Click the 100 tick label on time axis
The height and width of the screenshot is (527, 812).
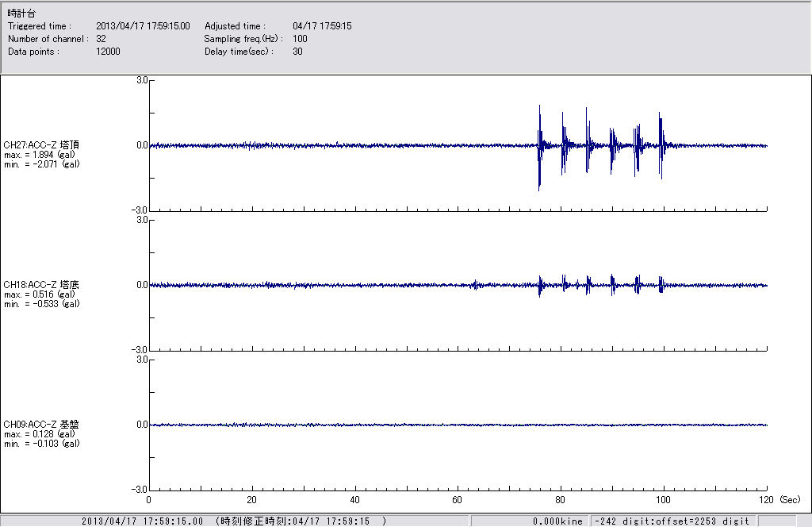(664, 501)
